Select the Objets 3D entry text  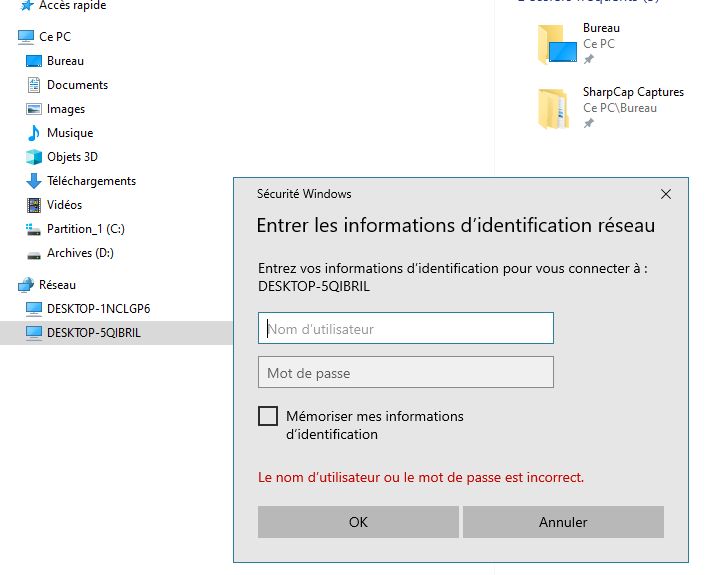click(x=72, y=157)
